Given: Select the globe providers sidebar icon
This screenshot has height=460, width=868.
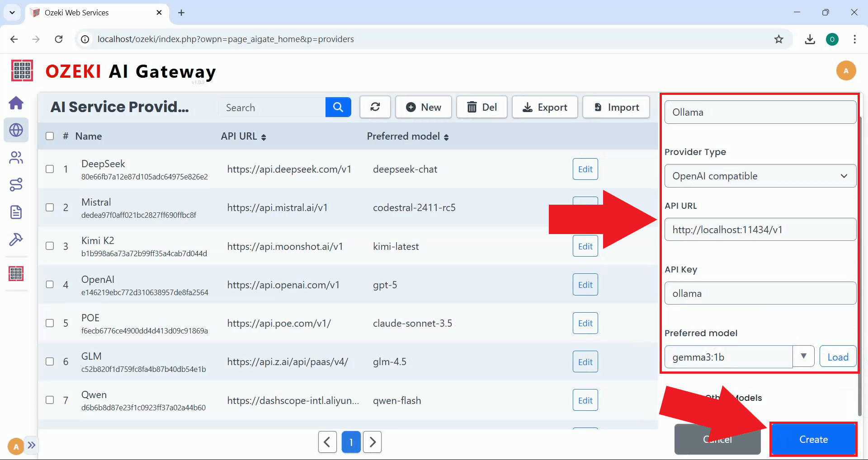Looking at the screenshot, I should [16, 130].
